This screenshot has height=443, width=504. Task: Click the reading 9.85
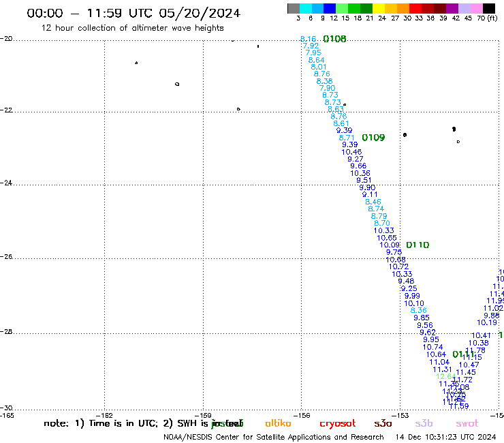click(422, 318)
